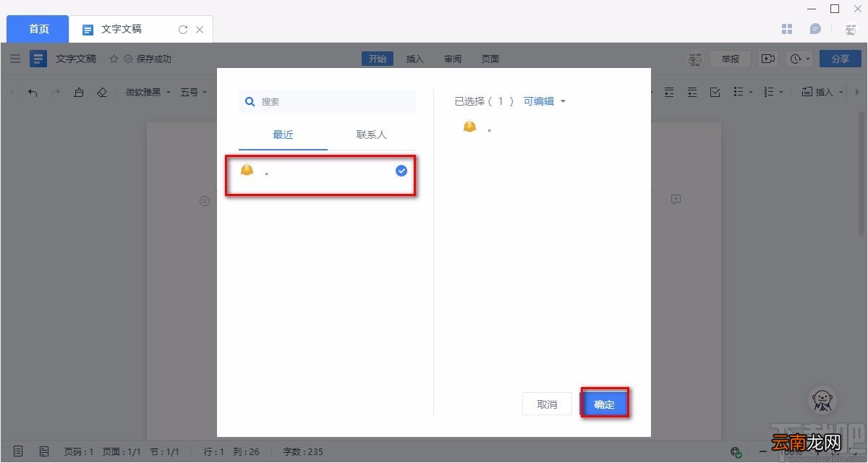Uncheck the selected recent contact checkmark
Image resolution: width=868 pixels, height=463 pixels.
pos(401,171)
